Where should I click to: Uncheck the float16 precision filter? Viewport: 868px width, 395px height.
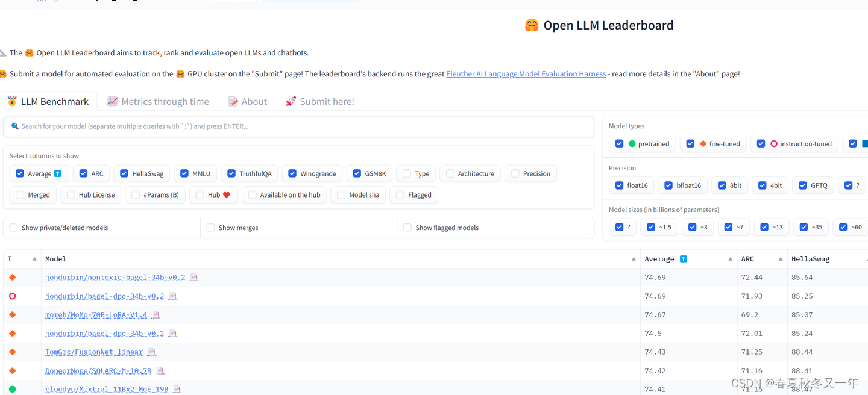pyautogui.click(x=620, y=185)
